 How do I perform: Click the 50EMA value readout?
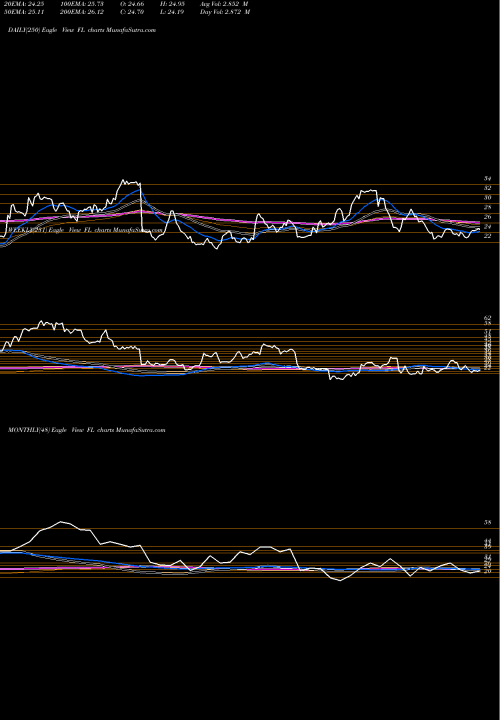coord(22,12)
